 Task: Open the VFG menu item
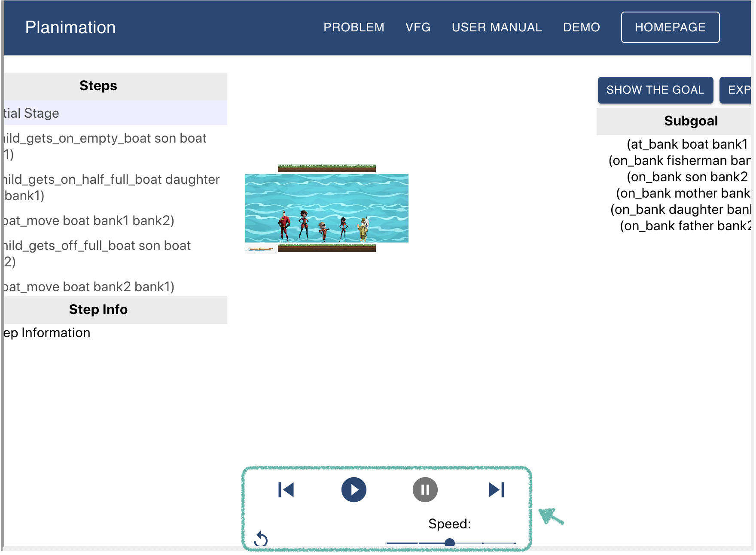(x=418, y=27)
